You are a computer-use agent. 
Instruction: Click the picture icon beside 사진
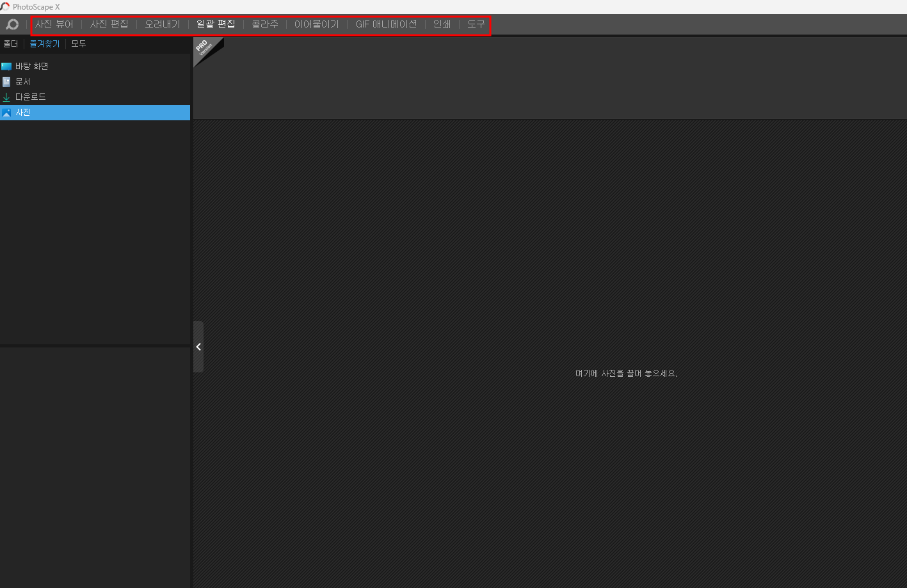pyautogui.click(x=6, y=113)
